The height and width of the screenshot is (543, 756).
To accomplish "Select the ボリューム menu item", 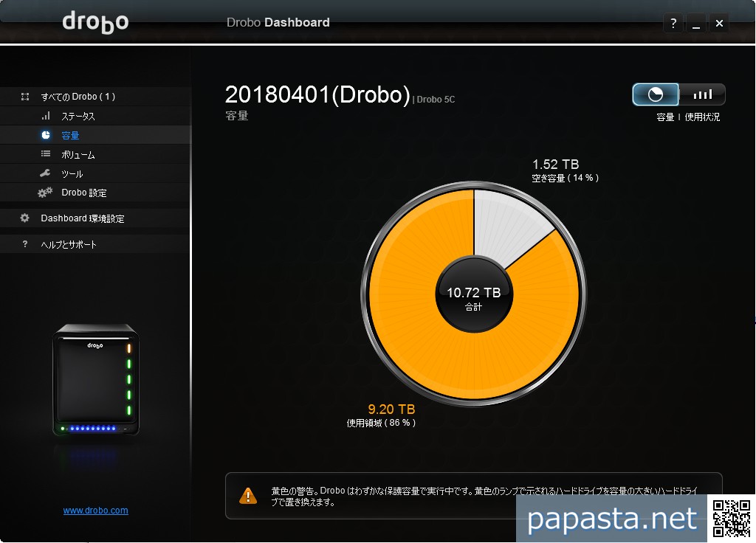I will pos(78,155).
